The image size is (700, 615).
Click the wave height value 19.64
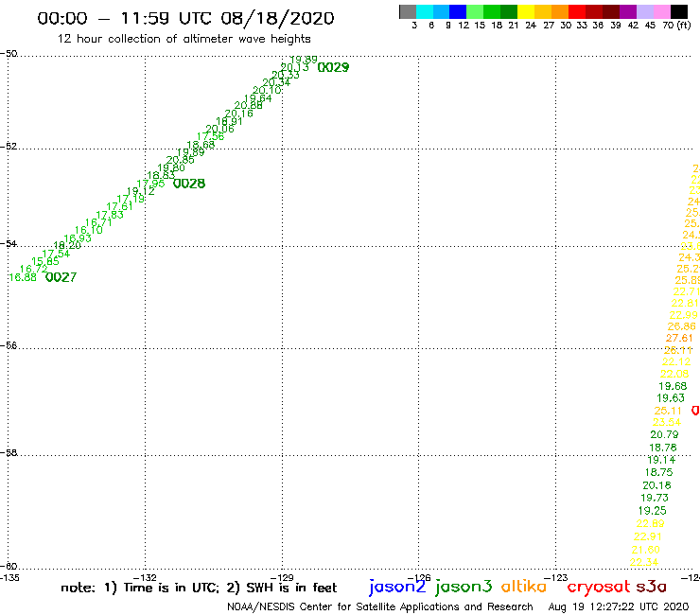pyautogui.click(x=257, y=98)
